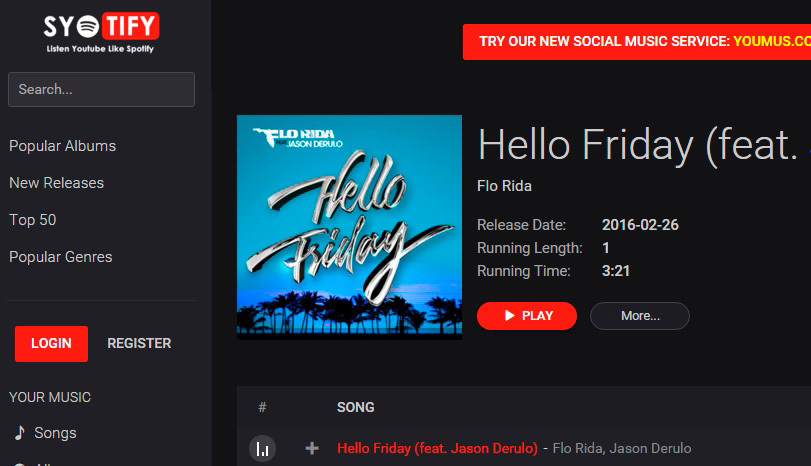Screen dimensions: 811x466
Task: Click the SONG column header
Action: click(356, 407)
